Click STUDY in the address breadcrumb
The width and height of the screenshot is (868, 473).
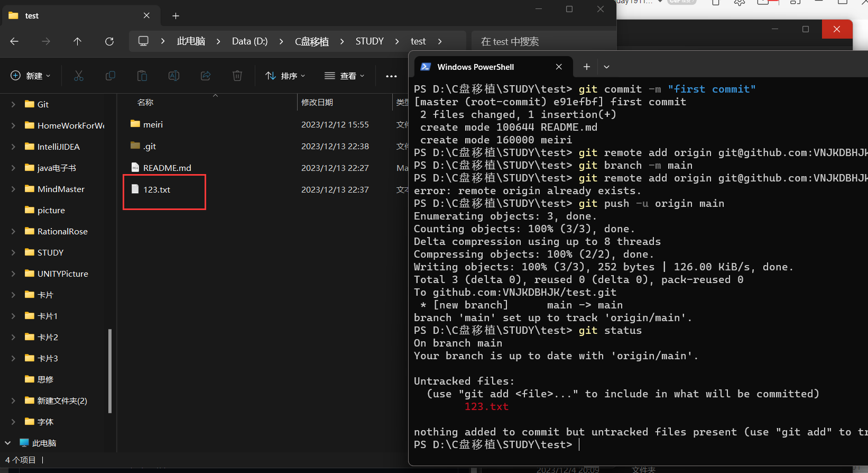(370, 41)
